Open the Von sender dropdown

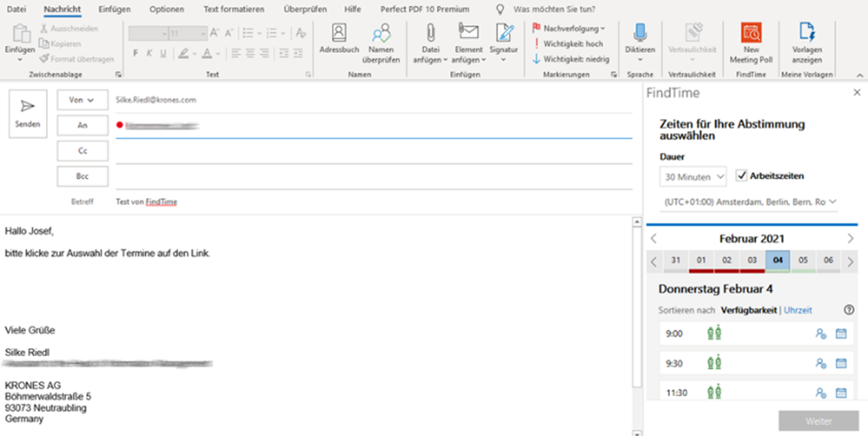pyautogui.click(x=83, y=100)
